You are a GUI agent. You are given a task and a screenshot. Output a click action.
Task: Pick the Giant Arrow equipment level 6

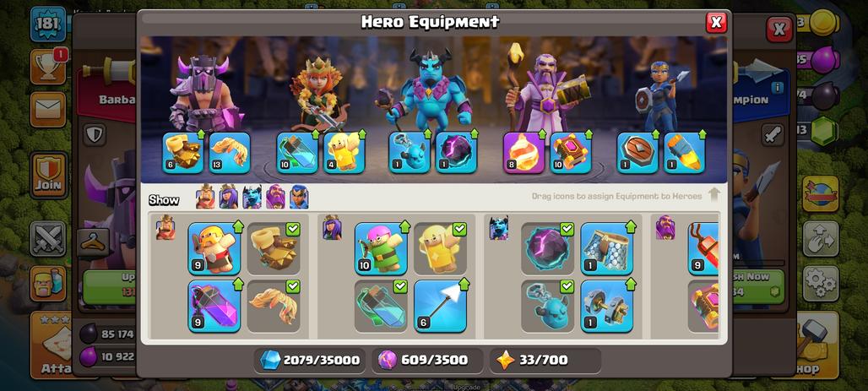pyautogui.click(x=440, y=306)
